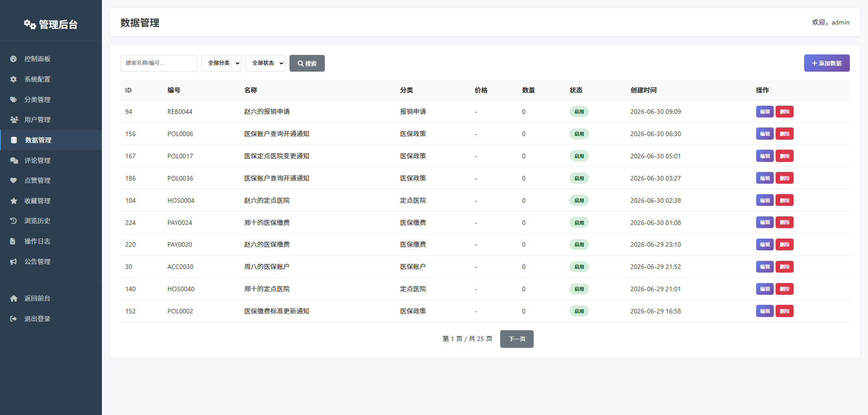868x415 pixels.
Task: Click the 启用 status badge for REB0044
Action: 579,112
